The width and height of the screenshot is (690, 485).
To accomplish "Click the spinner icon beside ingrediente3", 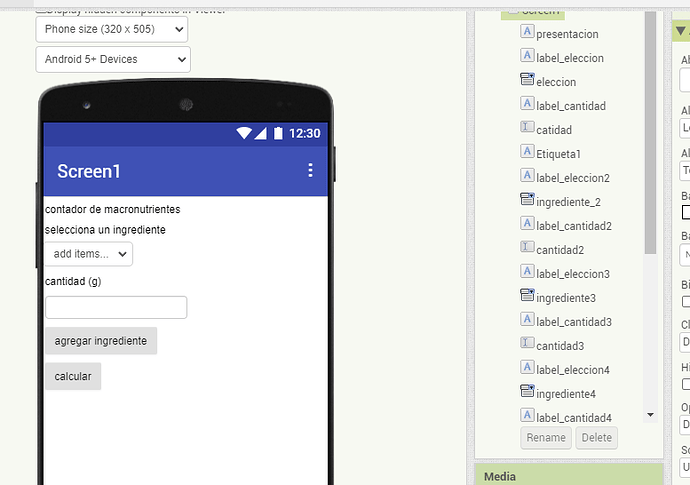I will click(527, 295).
